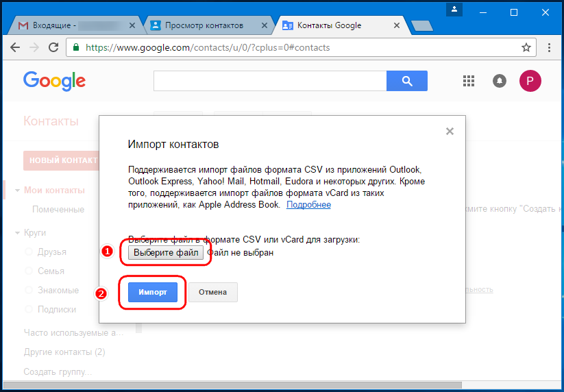
Task: Maximize the Chrome window
Action: click(514, 12)
